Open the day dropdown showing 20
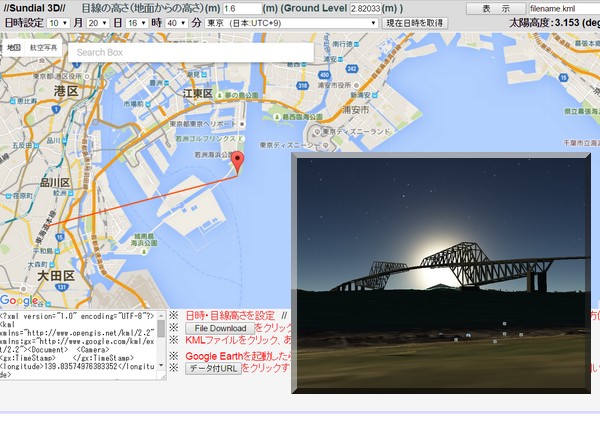This screenshot has width=600, height=422. pyautogui.click(x=97, y=23)
